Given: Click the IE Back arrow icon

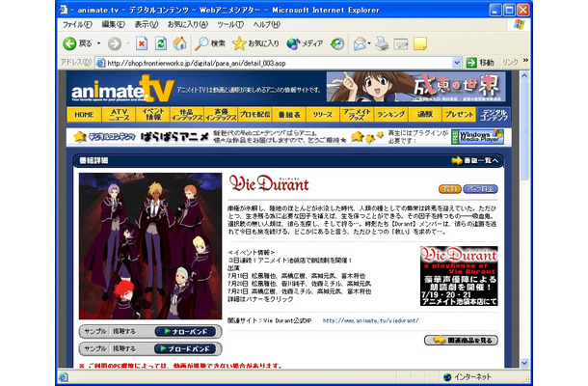Looking at the screenshot, I should (69, 44).
